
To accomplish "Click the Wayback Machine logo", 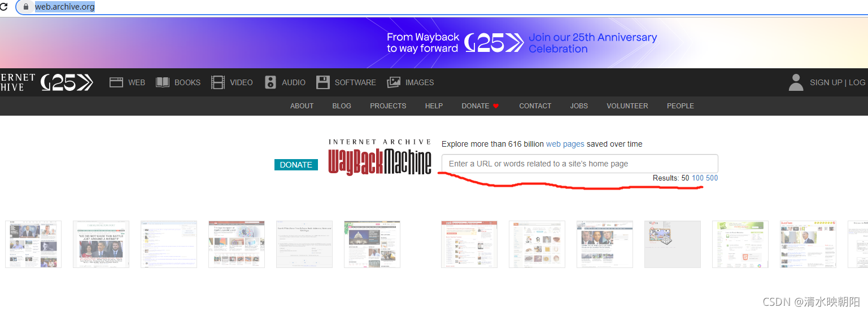I will point(380,157).
